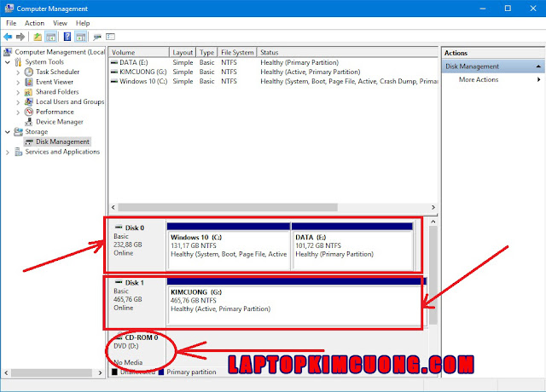
Task: Open the File menu
Action: [11, 23]
